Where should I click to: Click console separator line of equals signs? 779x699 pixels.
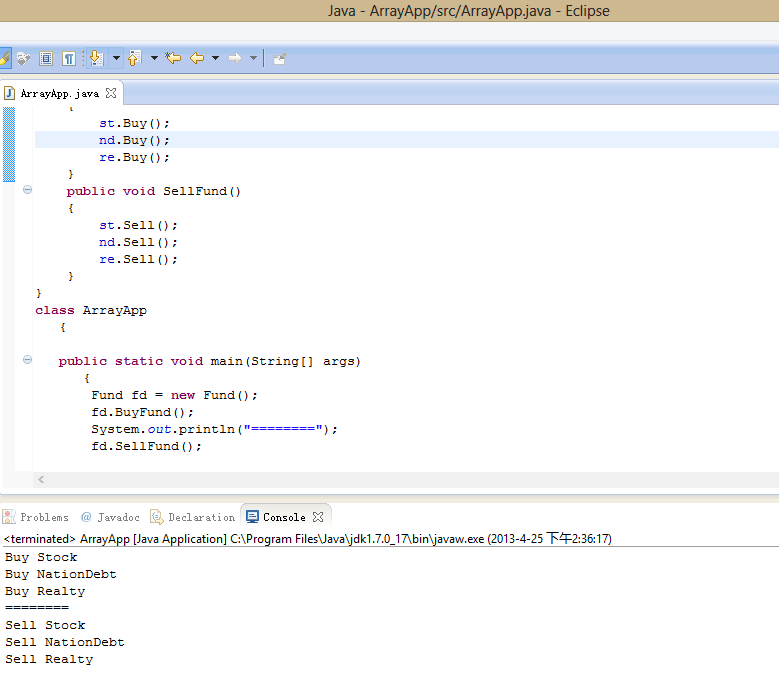[37, 608]
